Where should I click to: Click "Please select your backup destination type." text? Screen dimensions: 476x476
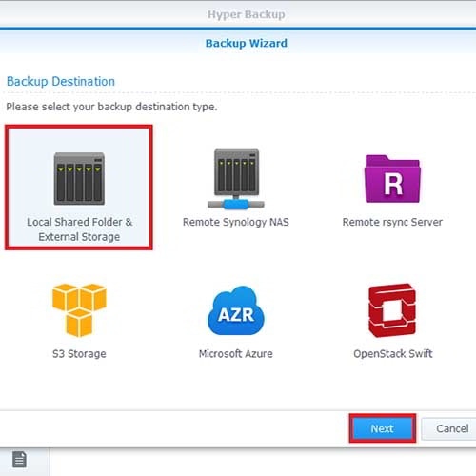[x=111, y=107]
